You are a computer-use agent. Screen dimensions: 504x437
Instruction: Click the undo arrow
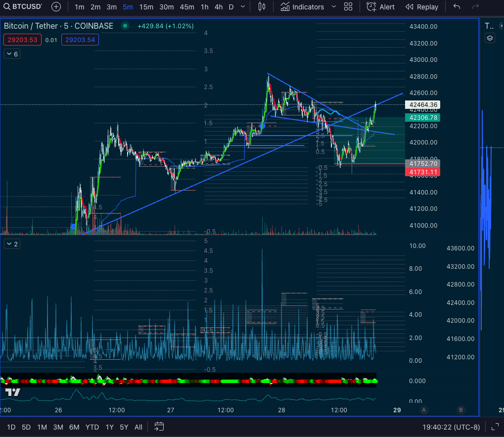[x=457, y=7]
